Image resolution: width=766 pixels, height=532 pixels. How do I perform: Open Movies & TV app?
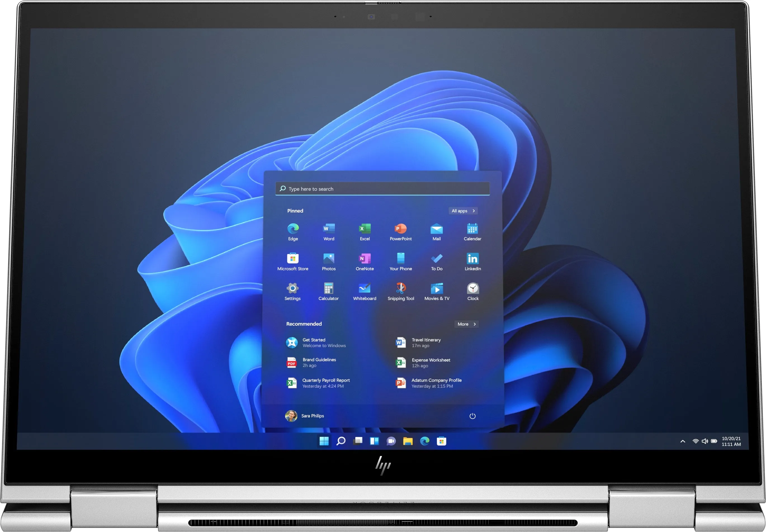tap(438, 291)
